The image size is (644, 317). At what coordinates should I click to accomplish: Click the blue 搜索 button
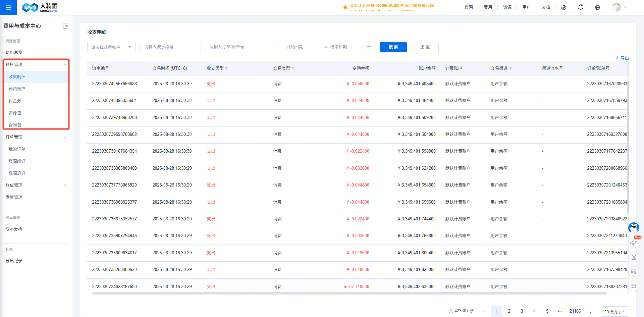point(393,47)
